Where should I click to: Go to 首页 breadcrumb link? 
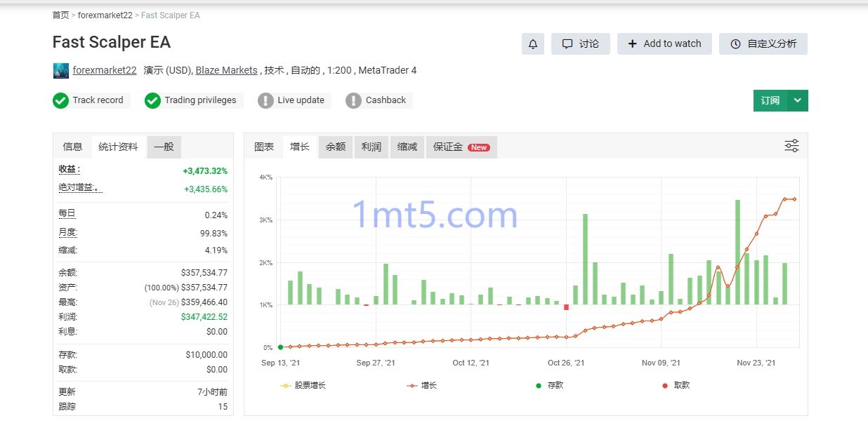[x=60, y=15]
